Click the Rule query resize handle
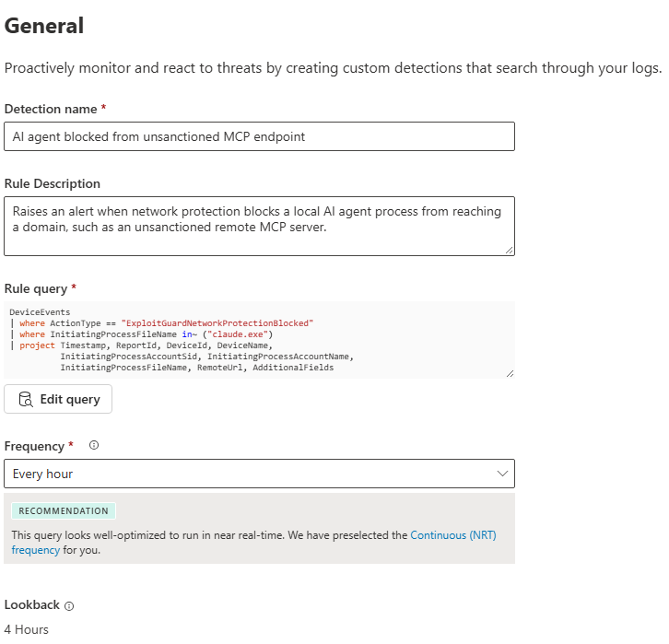 [x=510, y=374]
